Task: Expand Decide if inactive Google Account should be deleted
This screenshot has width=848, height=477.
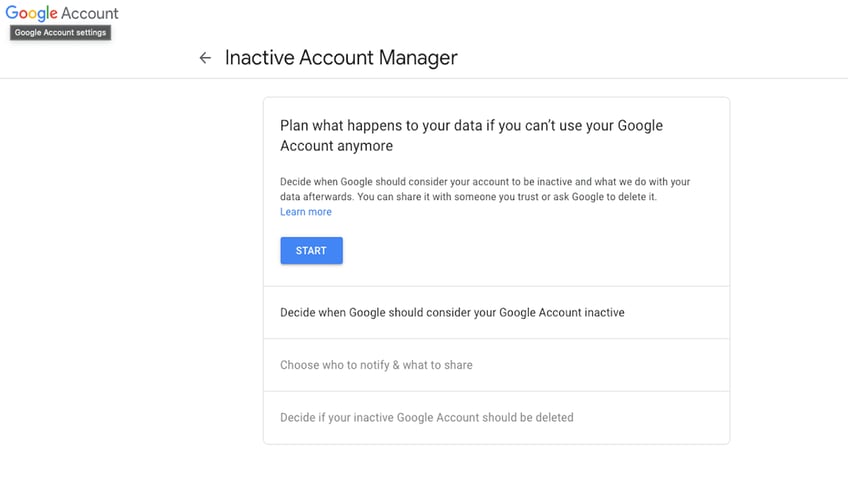Action: [x=496, y=418]
